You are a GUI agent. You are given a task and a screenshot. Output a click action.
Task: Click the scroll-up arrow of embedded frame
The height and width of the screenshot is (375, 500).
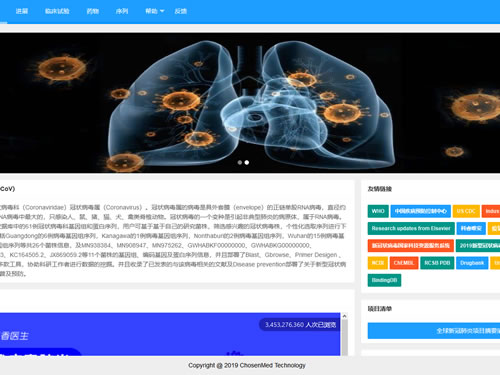pos(344,316)
